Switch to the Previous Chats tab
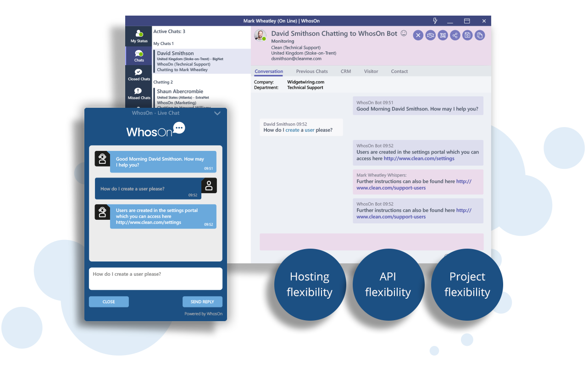588x367 pixels. (x=312, y=72)
